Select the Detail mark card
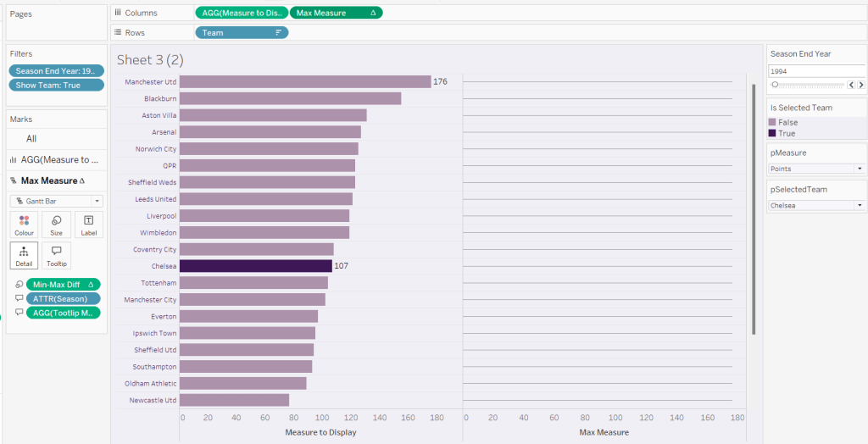The image size is (868, 444). 24,255
